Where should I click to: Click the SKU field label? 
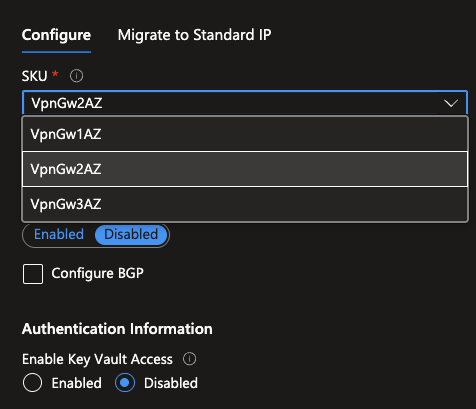(35, 76)
